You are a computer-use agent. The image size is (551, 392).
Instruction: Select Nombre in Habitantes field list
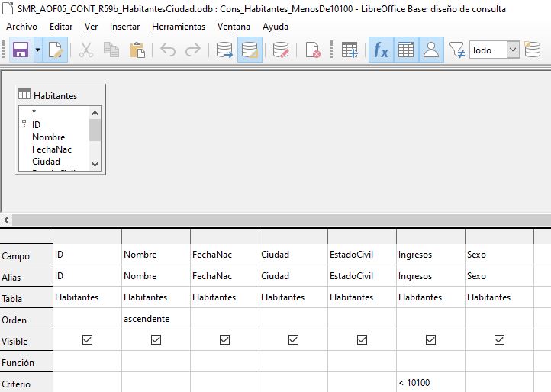pyautogui.click(x=49, y=137)
